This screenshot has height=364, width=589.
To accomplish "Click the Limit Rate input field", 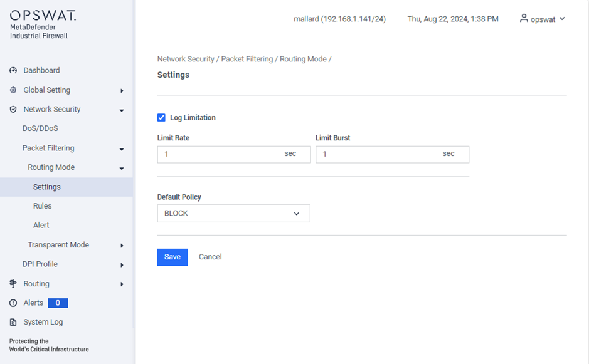I will 234,155.
